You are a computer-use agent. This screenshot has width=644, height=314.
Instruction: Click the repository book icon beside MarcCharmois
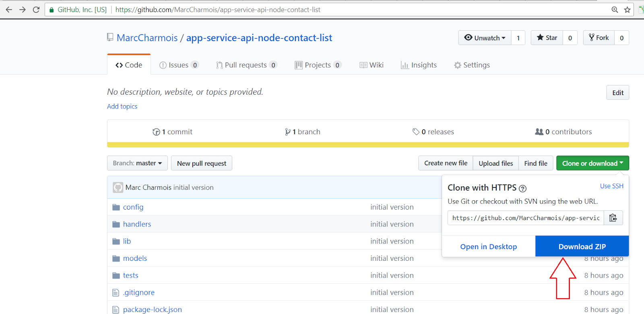[110, 37]
